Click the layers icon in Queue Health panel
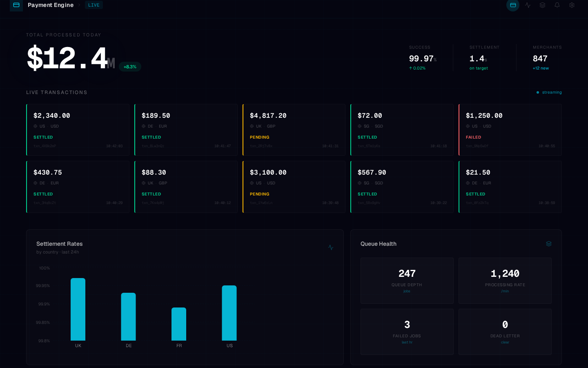Viewport: 588px width, 368px height. click(549, 244)
